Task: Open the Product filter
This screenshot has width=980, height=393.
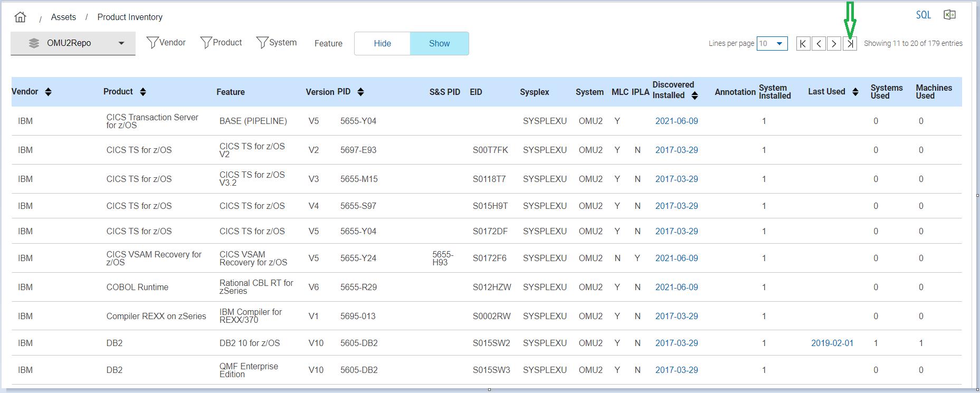Action: pos(221,43)
